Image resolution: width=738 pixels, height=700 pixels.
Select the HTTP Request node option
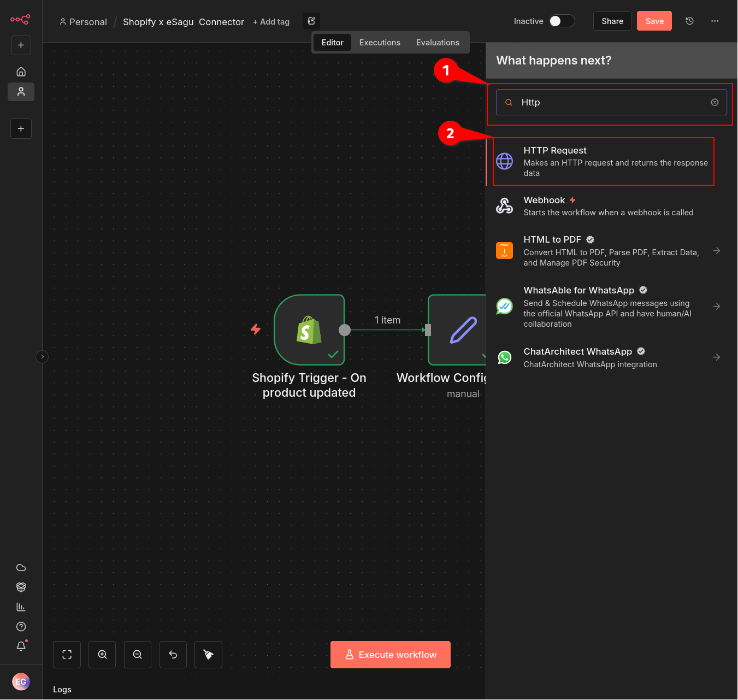604,162
